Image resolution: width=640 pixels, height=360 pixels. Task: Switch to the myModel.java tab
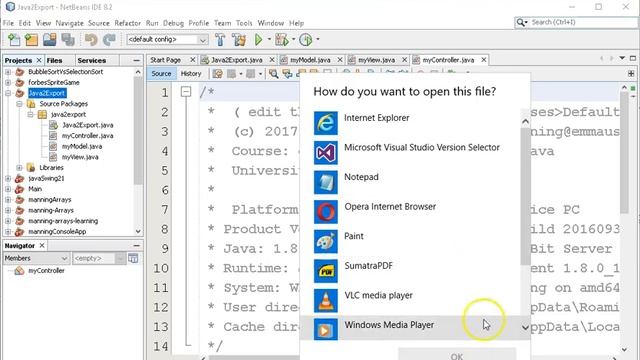coord(310,60)
